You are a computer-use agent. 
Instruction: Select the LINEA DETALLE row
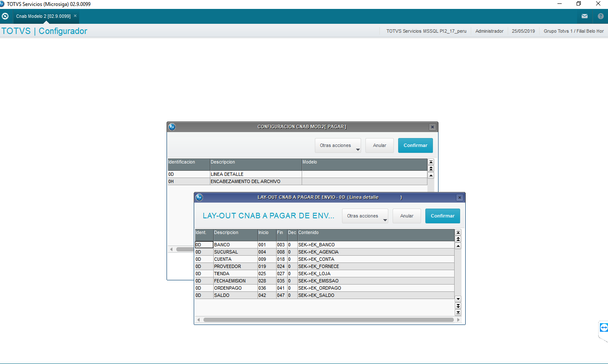(297, 174)
